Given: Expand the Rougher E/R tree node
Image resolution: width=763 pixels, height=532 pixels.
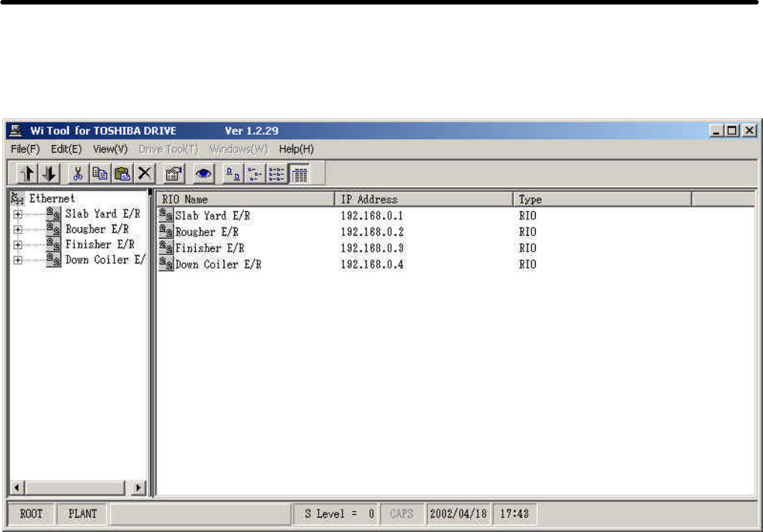Looking at the screenshot, I should pos(17,230).
